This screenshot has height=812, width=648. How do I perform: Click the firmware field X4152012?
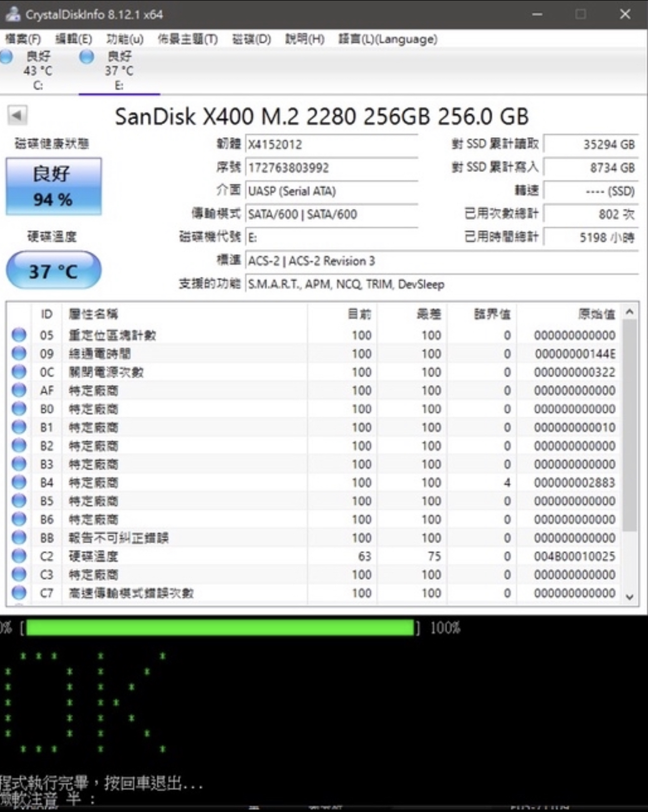[331, 145]
